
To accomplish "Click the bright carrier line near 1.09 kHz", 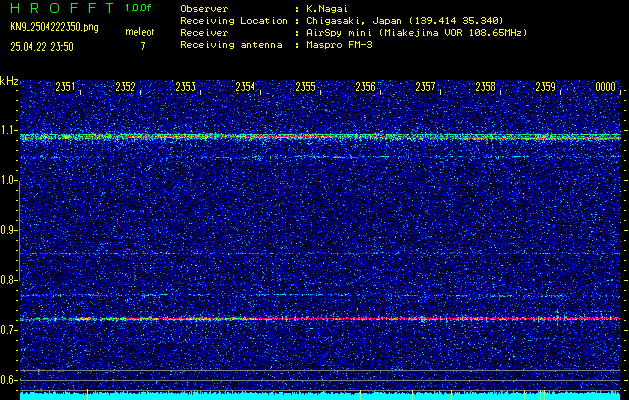I will click(x=320, y=137).
